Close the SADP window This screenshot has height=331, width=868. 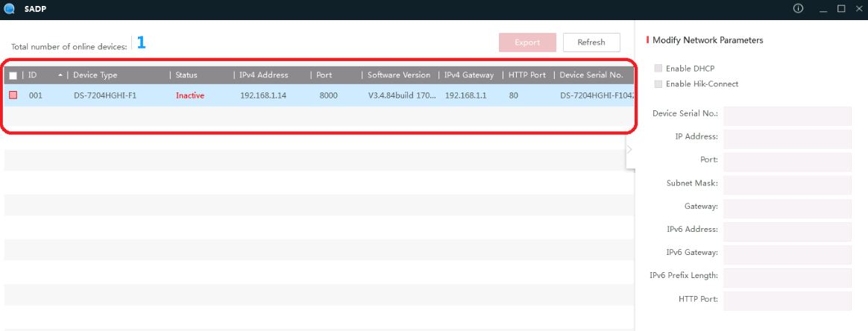click(x=859, y=9)
